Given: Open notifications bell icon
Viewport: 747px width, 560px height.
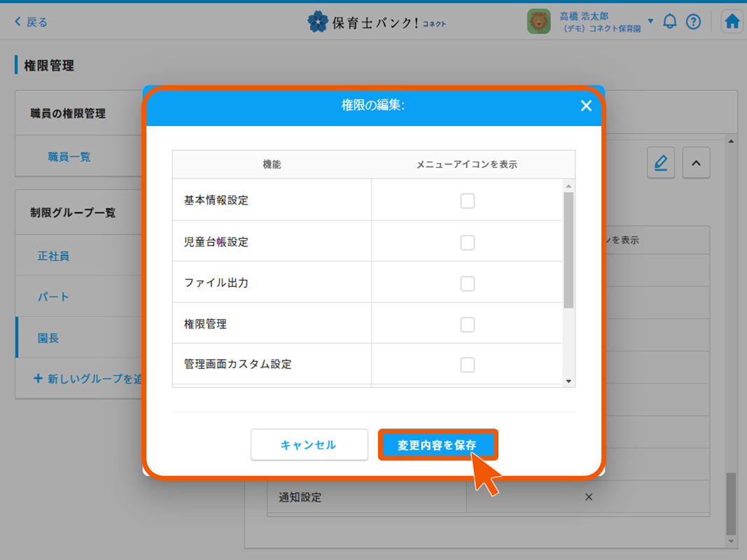Looking at the screenshot, I should coord(670,22).
